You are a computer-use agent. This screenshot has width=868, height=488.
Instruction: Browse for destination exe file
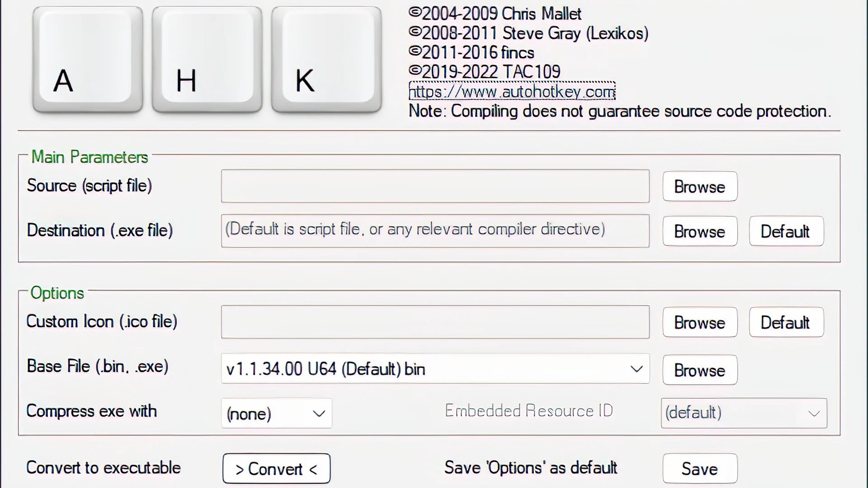pyautogui.click(x=699, y=232)
